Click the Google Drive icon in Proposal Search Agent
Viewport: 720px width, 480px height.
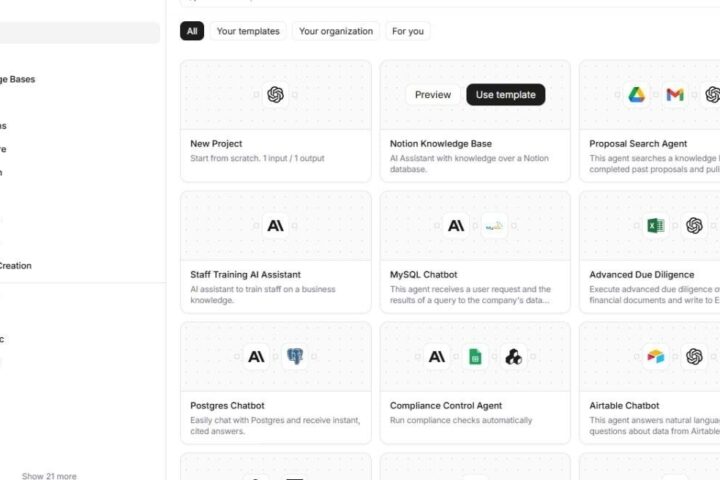coord(636,95)
